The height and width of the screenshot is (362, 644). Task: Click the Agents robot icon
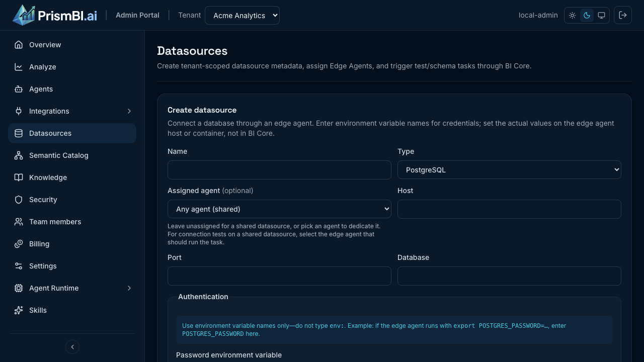click(19, 89)
